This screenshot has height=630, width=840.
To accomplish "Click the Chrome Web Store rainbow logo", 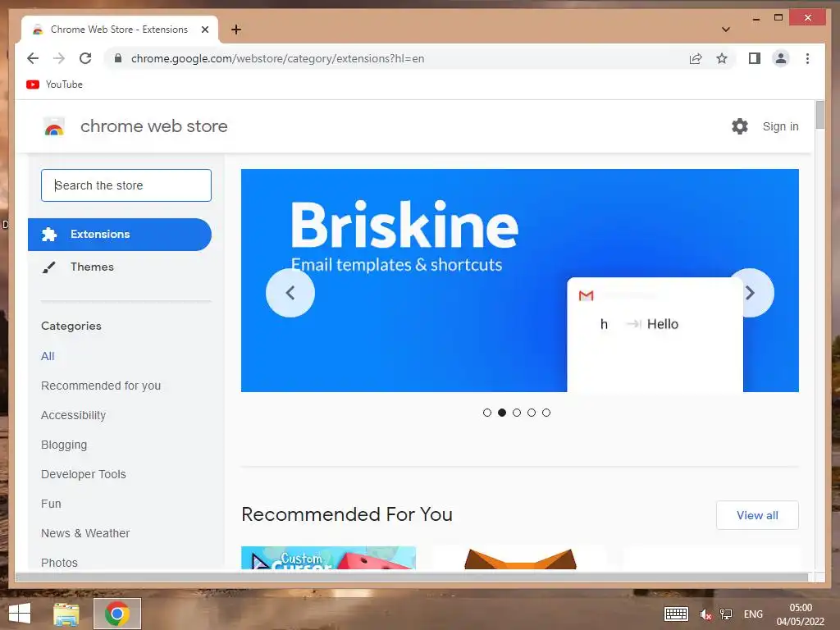I will click(x=53, y=127).
